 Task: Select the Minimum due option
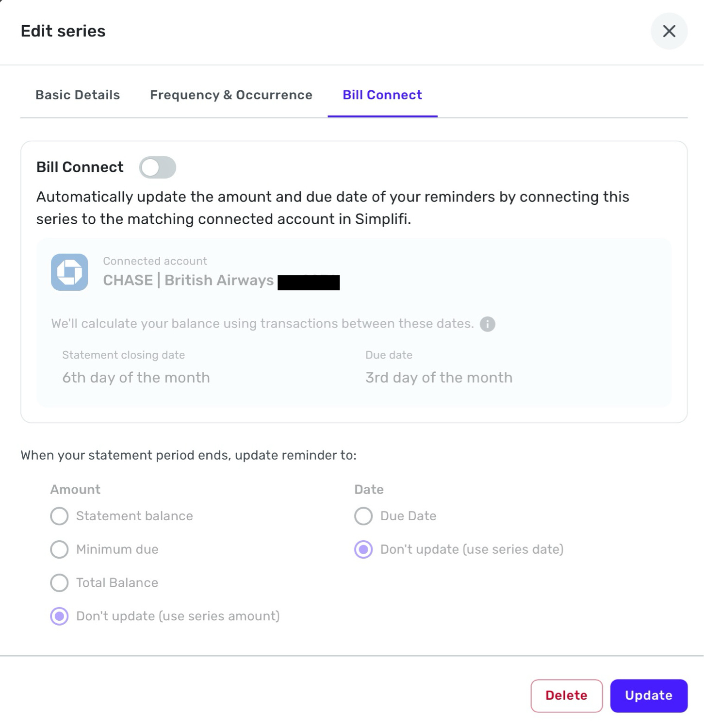pyautogui.click(x=60, y=549)
